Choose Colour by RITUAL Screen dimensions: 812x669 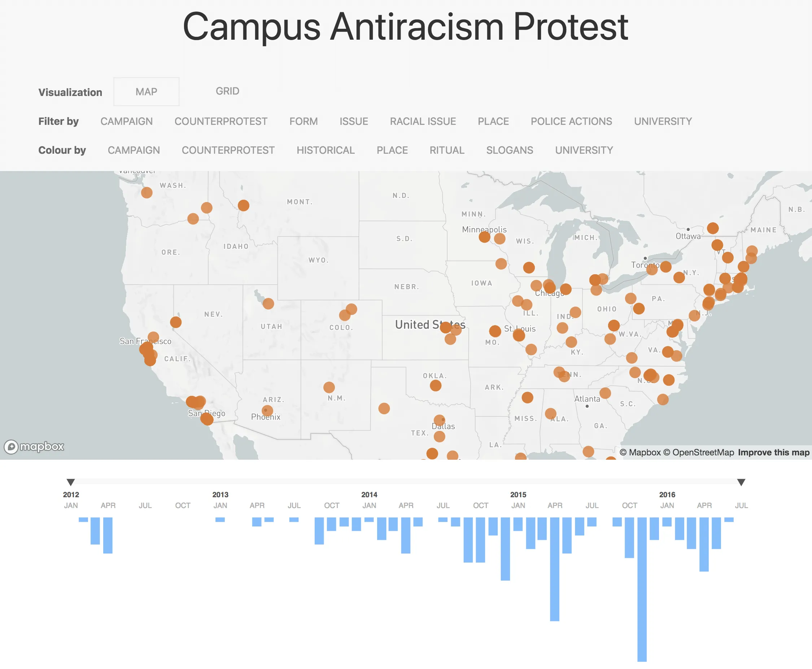[447, 150]
